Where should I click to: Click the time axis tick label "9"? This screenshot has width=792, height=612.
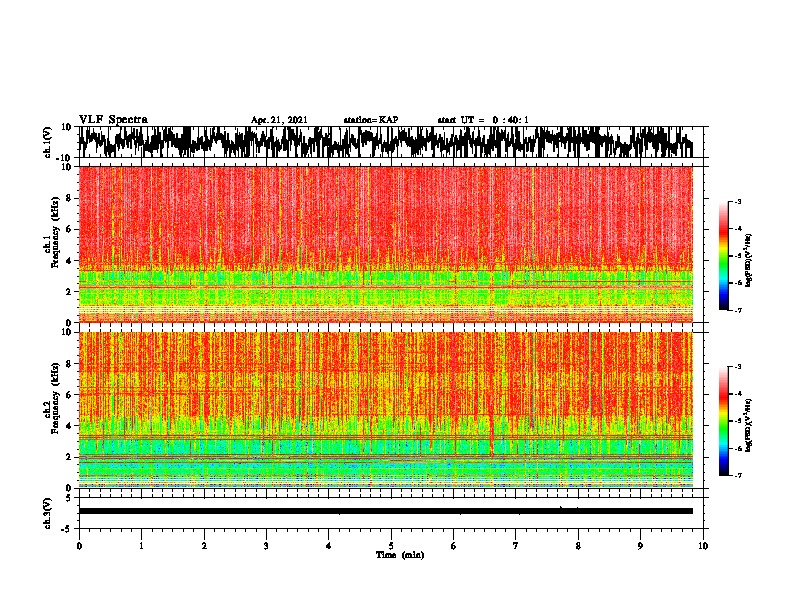pos(640,546)
